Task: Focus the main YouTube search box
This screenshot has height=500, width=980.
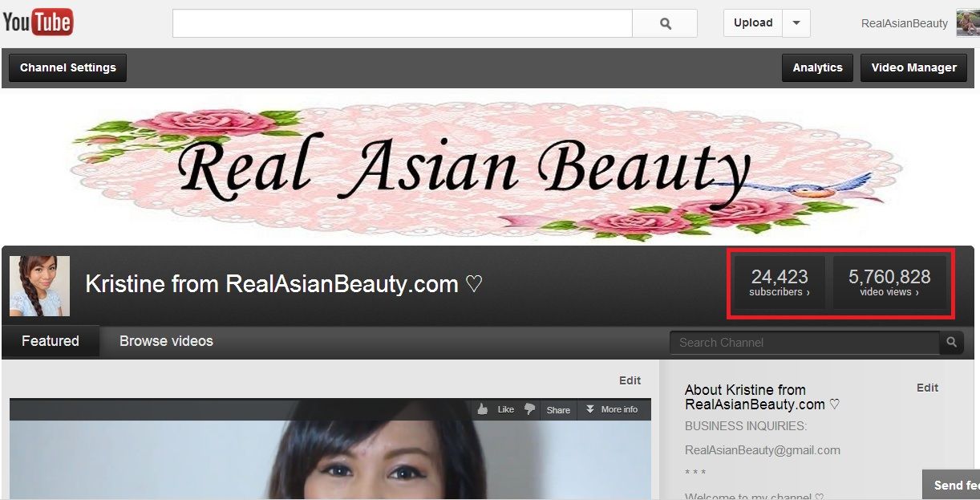Action: point(403,23)
